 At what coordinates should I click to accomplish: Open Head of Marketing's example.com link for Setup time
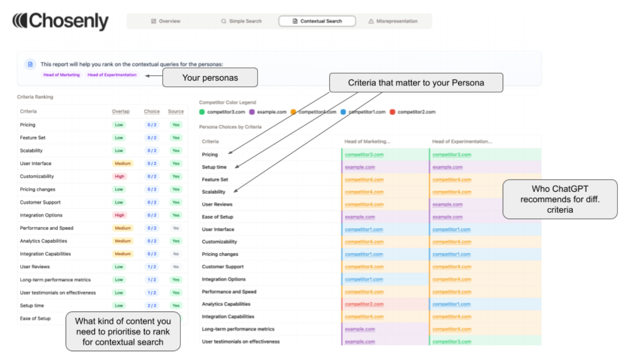[x=360, y=167]
